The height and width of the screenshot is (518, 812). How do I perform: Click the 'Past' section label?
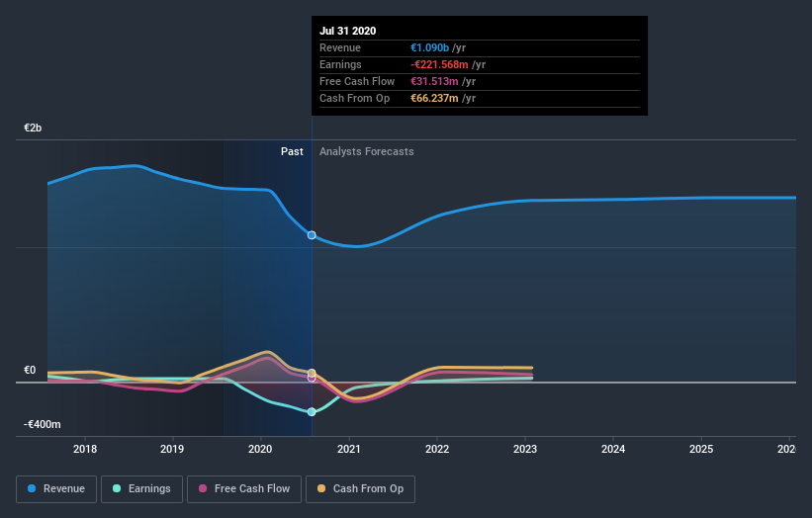tap(292, 151)
